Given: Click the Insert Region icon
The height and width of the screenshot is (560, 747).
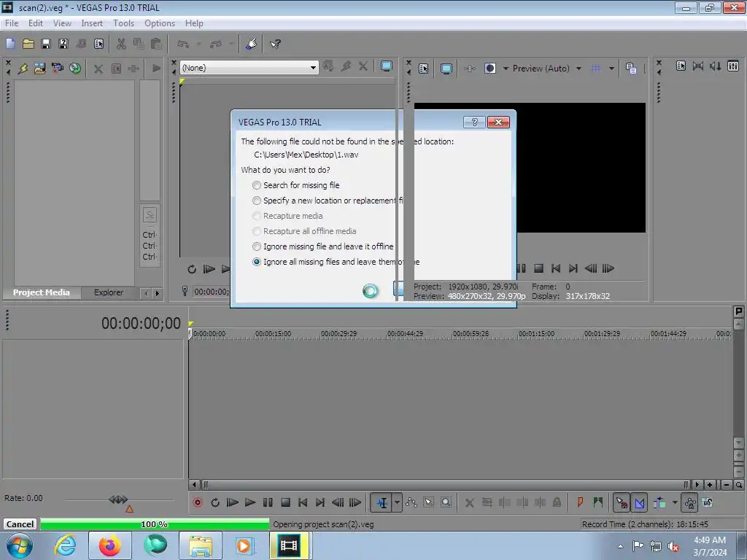Looking at the screenshot, I should (x=597, y=502).
